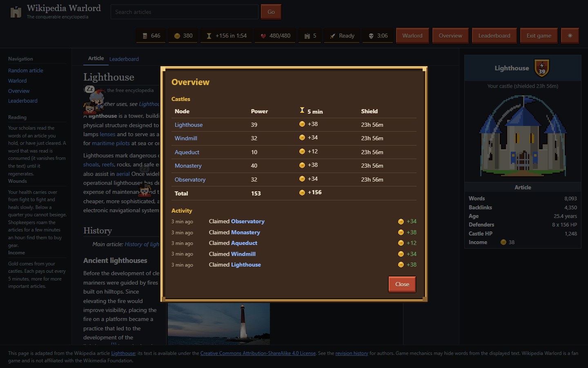
Task: Focus the Search articles input field
Action: click(x=185, y=12)
